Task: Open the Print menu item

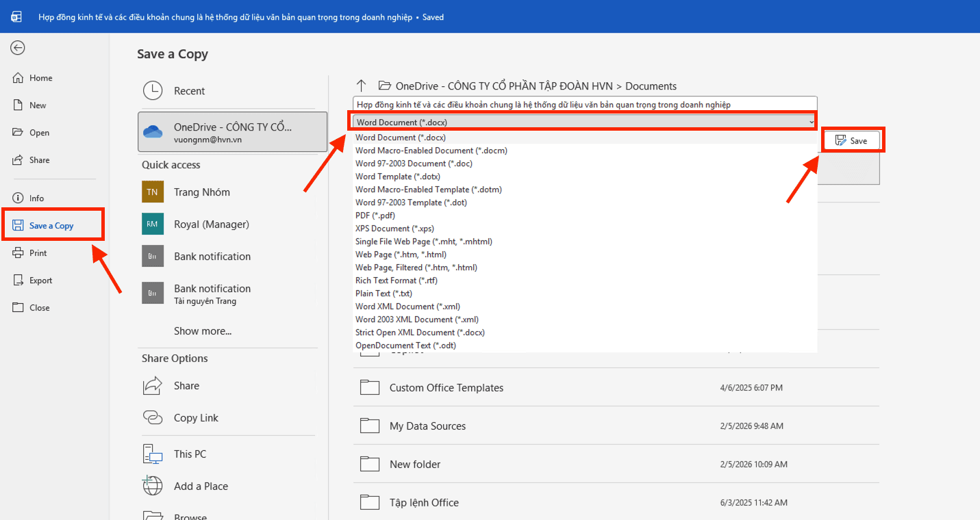Action: pos(38,253)
